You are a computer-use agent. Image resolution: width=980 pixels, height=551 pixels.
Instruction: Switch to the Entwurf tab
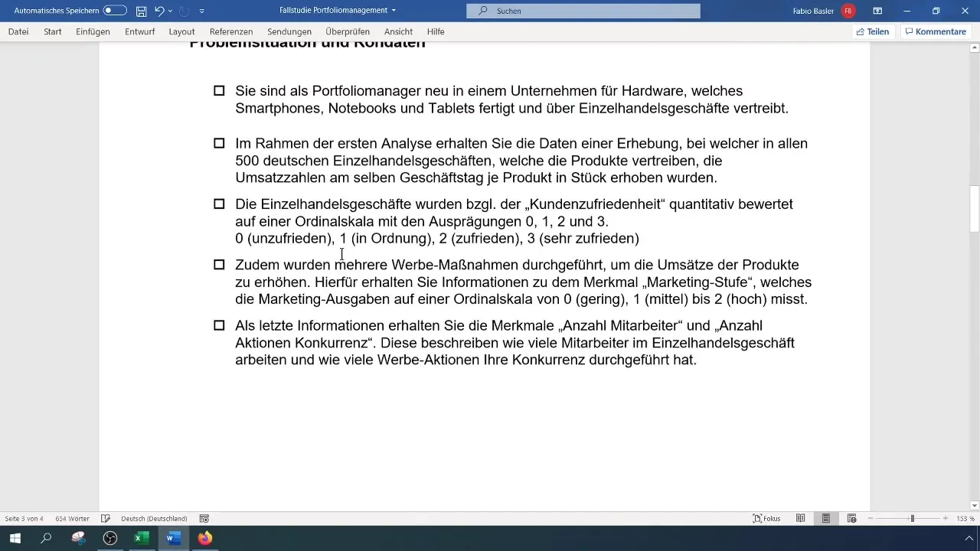click(x=139, y=31)
